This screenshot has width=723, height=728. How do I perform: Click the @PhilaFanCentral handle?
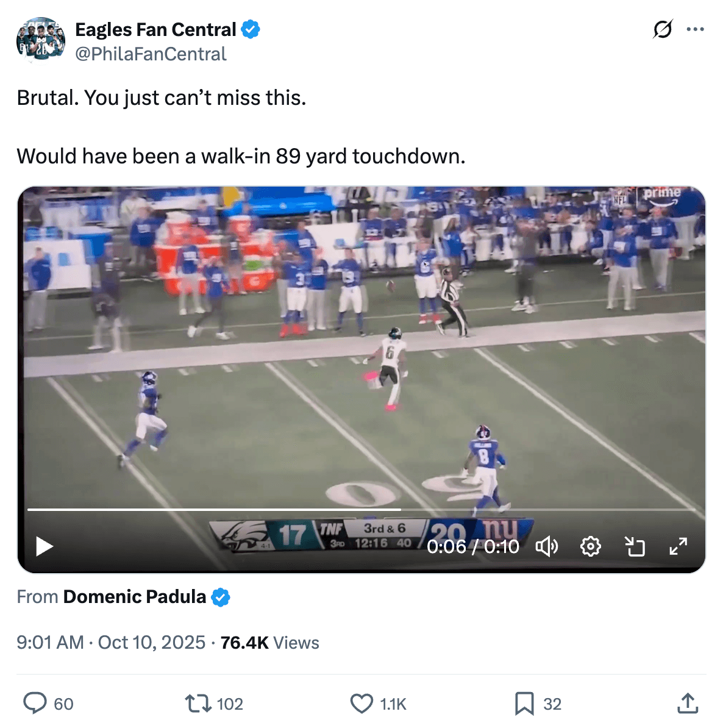coord(151,54)
